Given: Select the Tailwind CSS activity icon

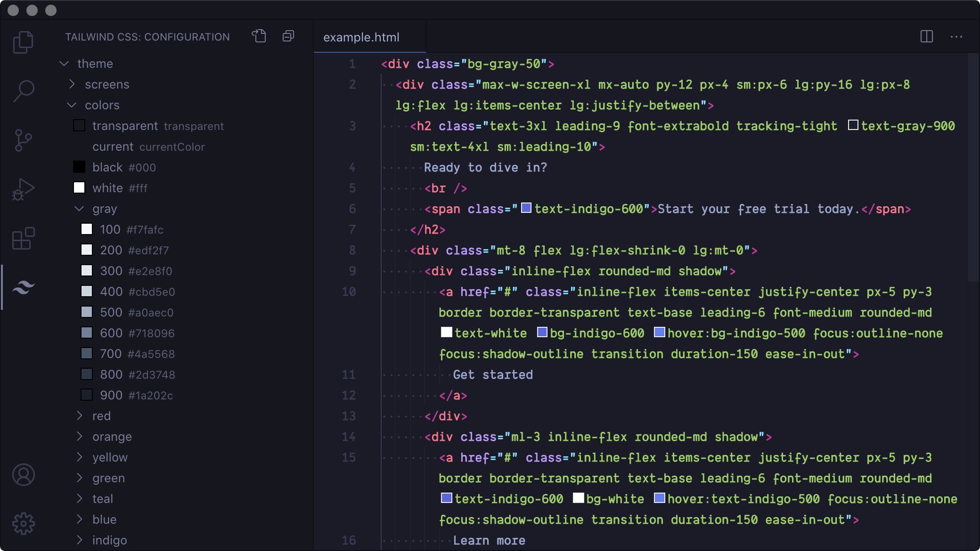Looking at the screenshot, I should coord(23,287).
